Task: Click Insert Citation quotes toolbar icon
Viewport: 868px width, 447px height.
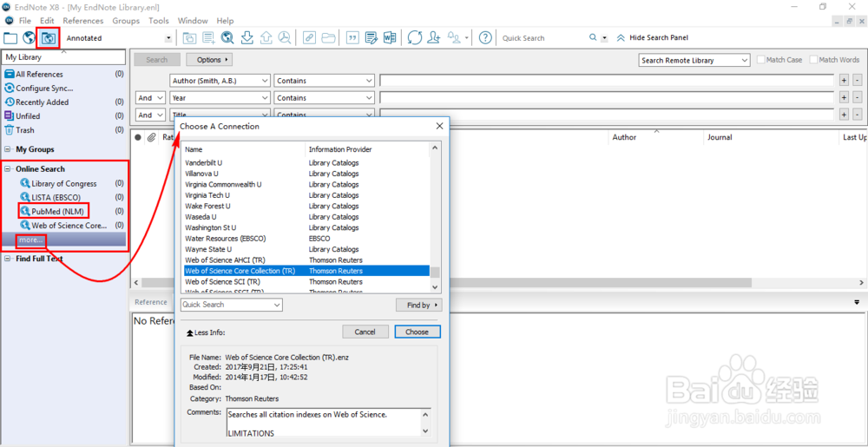Action: point(352,37)
